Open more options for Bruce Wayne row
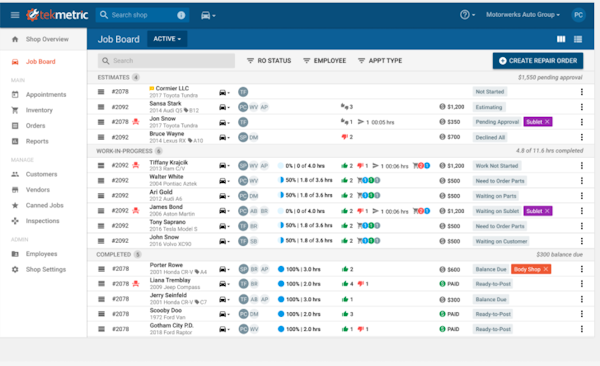Image resolution: width=600 pixels, height=366 pixels. (582, 137)
